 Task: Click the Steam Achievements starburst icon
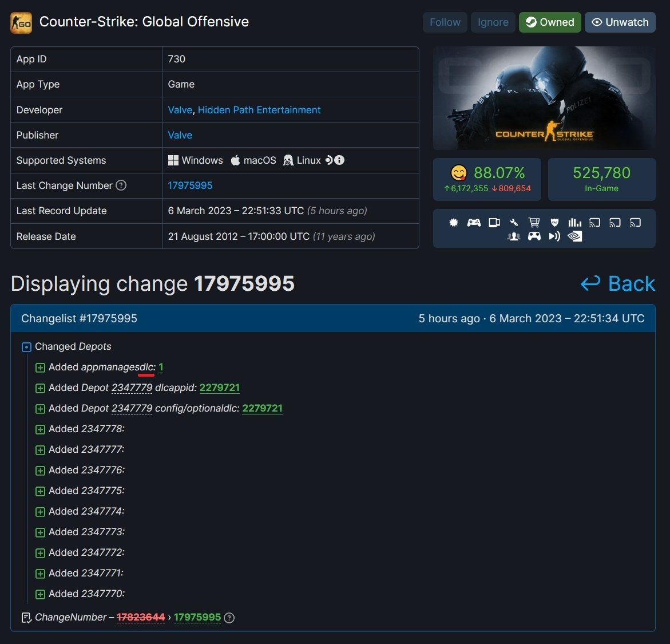pos(453,222)
